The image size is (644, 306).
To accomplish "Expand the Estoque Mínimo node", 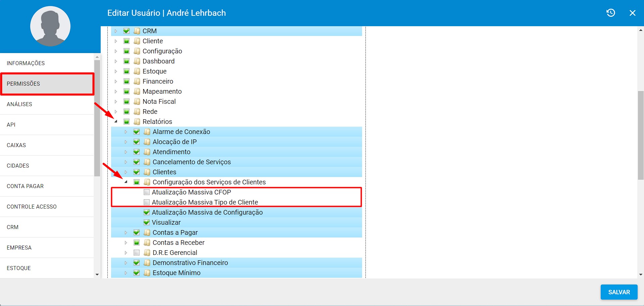I will click(x=126, y=273).
